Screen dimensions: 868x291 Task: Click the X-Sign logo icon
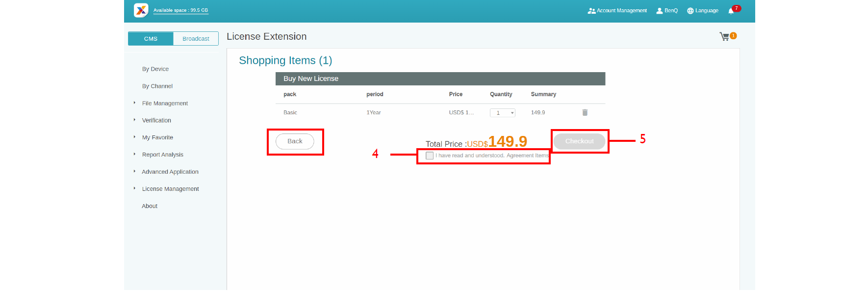(x=141, y=10)
